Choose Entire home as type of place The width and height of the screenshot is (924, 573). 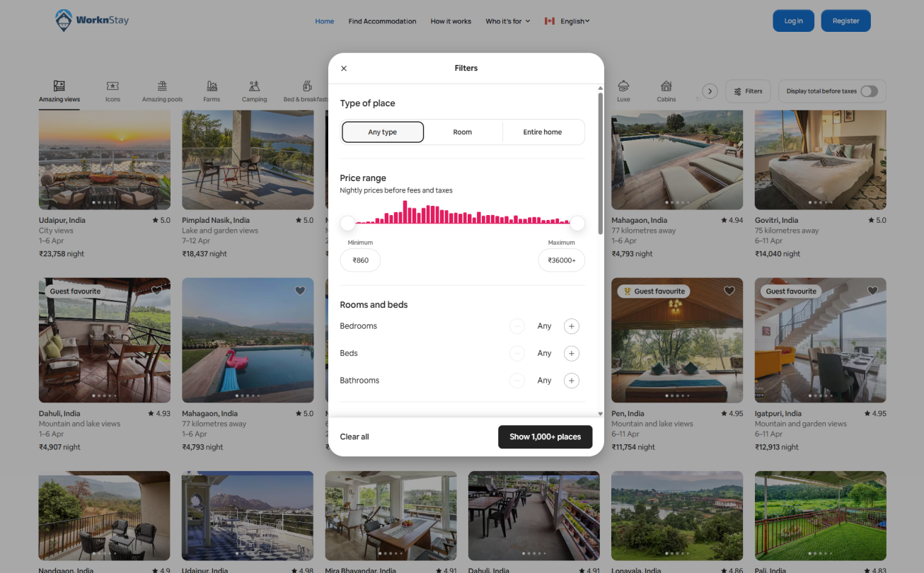coord(543,132)
